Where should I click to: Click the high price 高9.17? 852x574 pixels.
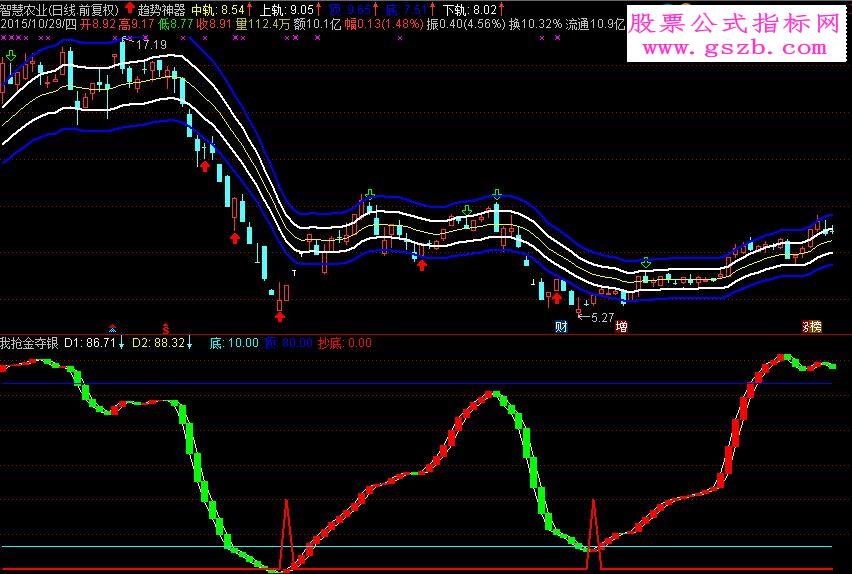tap(136, 23)
